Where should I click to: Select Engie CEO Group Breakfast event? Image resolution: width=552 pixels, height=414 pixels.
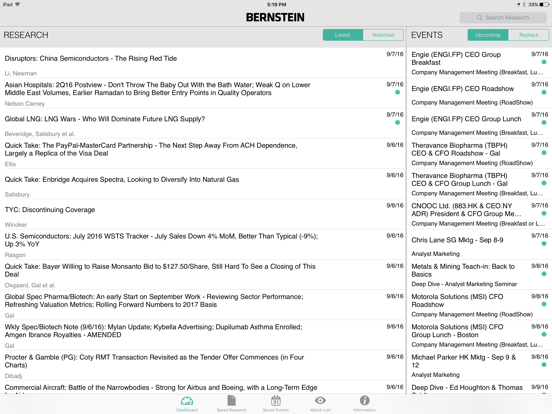click(x=479, y=63)
